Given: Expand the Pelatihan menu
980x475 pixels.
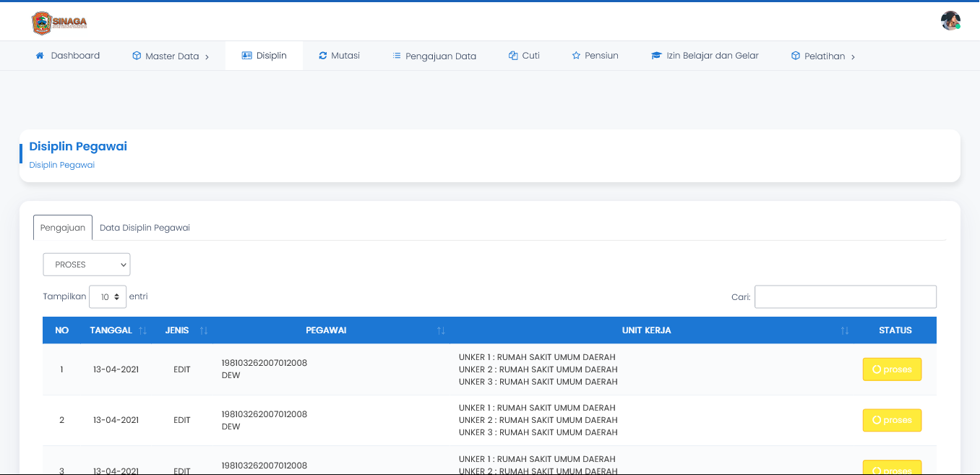Looking at the screenshot, I should click(823, 56).
